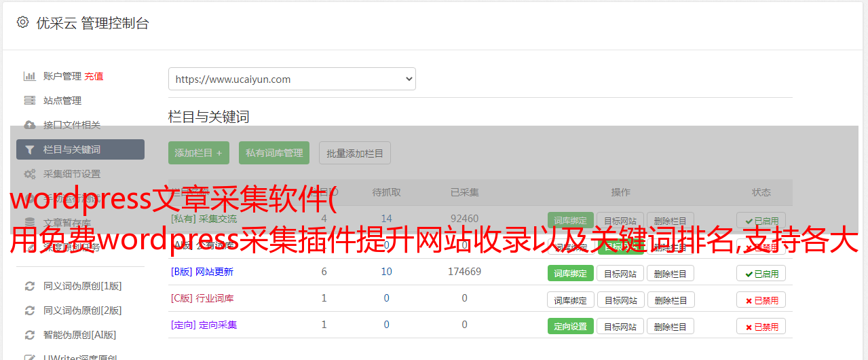Click the 92460 collected count
This screenshot has height=360, width=868.
(464, 219)
